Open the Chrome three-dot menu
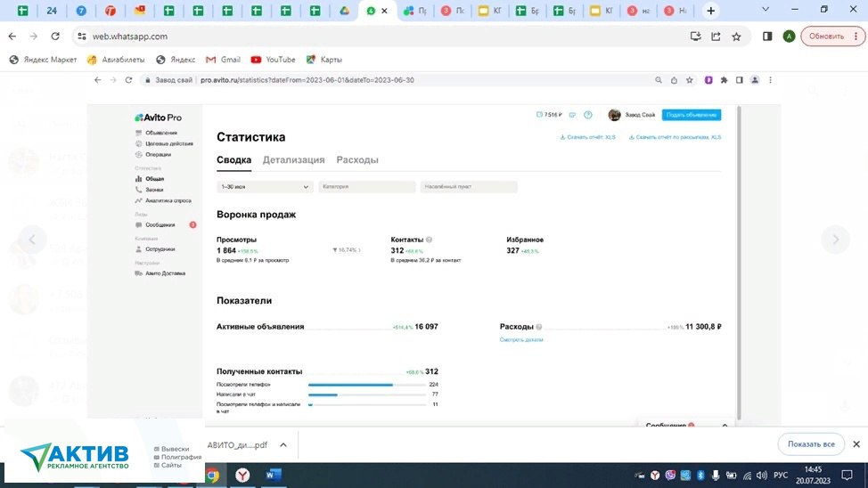The width and height of the screenshot is (868, 488). point(857,37)
